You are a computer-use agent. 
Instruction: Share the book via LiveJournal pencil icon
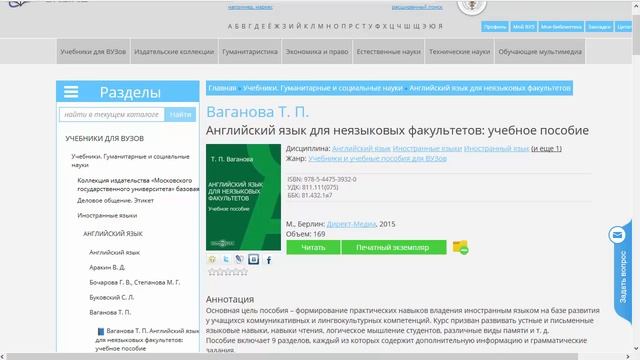click(x=240, y=260)
